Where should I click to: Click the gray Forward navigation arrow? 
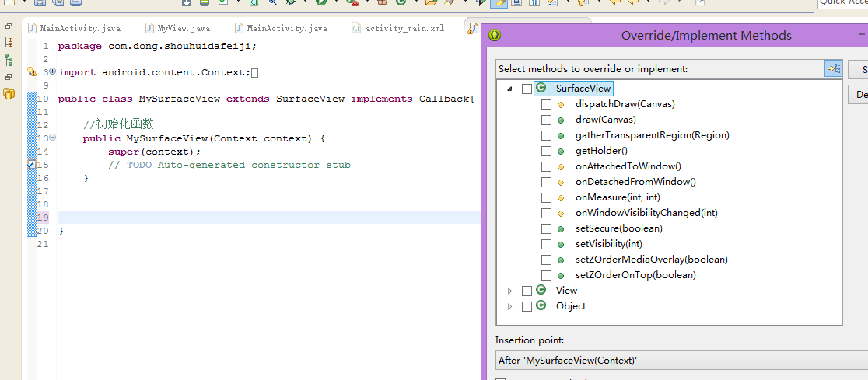[x=665, y=2]
